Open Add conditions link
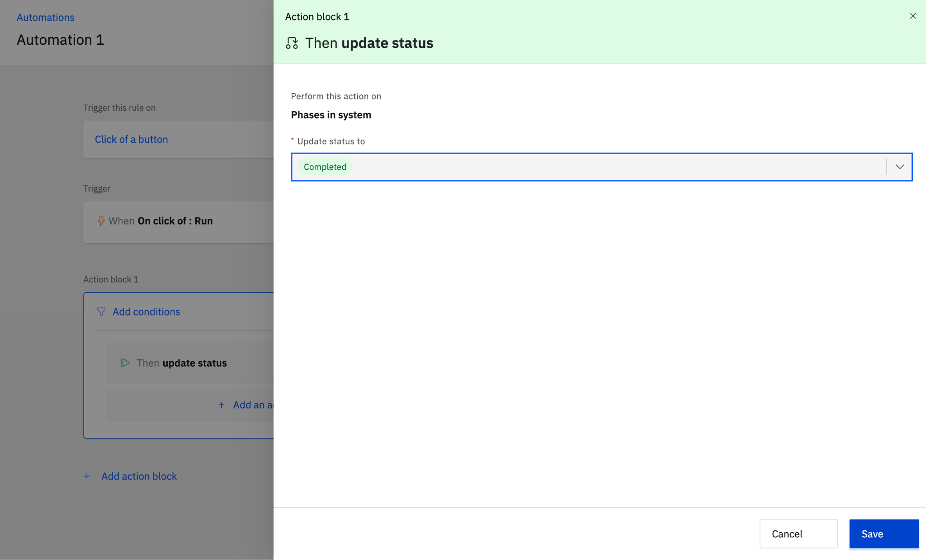This screenshot has height=560, width=926. pos(146,312)
